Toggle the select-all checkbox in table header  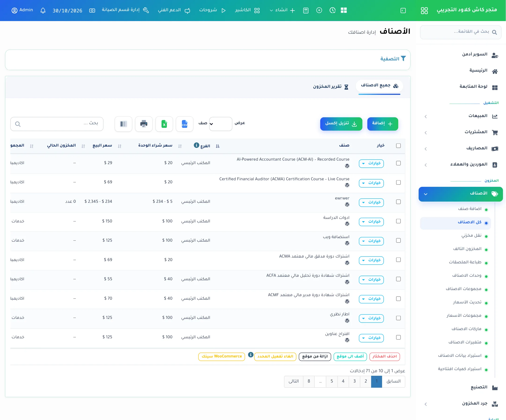(x=398, y=146)
